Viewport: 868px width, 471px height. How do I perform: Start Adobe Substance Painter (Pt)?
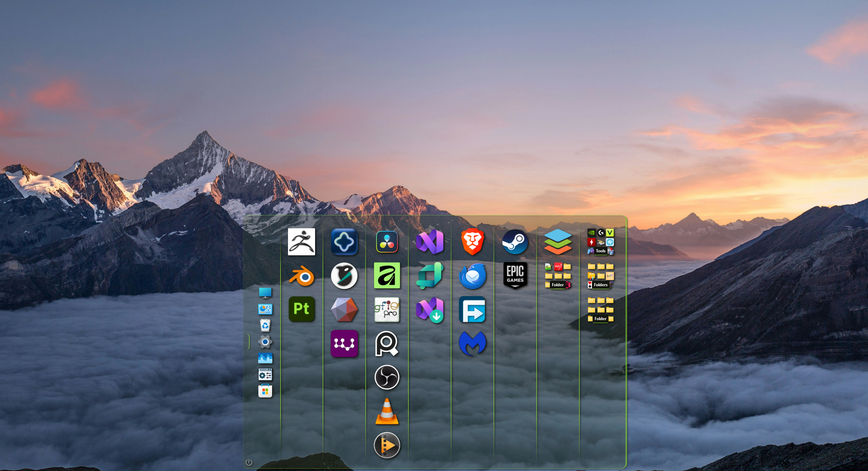point(301,309)
